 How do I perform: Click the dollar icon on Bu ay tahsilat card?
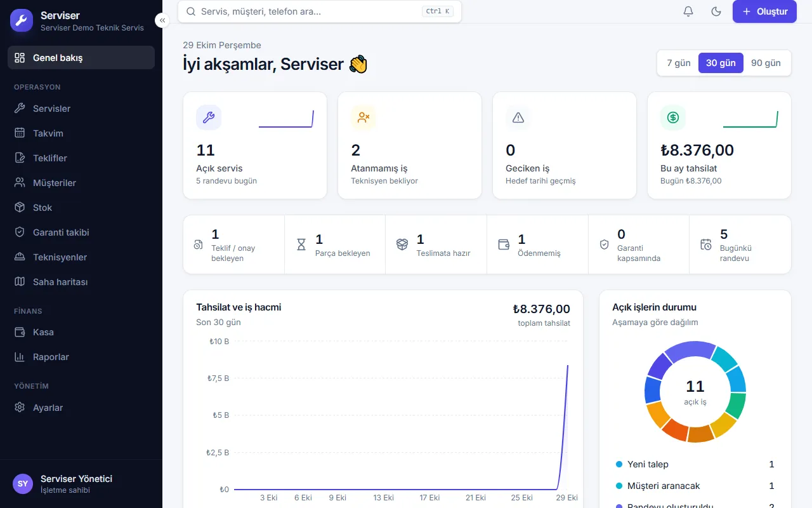[x=673, y=117]
